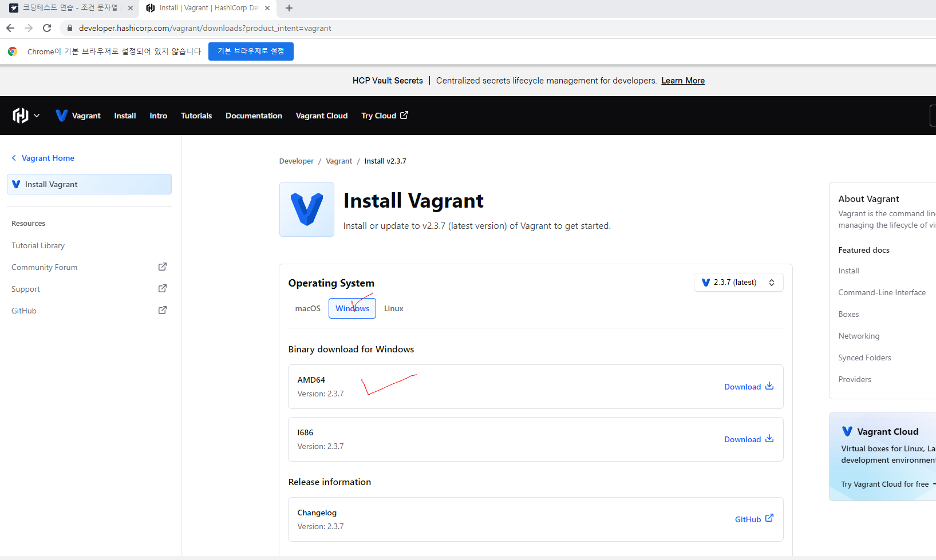The height and width of the screenshot is (560, 936).
Task: Click the 코딩테스트 tab favicon
Action: tap(14, 8)
